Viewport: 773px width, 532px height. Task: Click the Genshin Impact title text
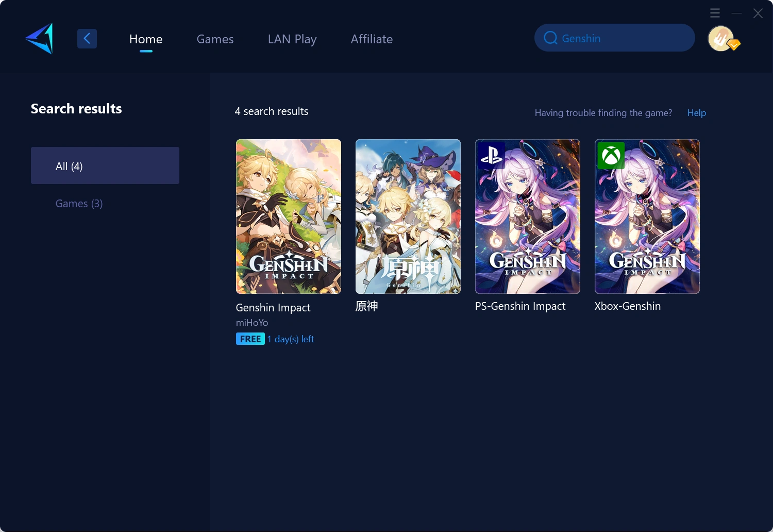(x=273, y=308)
